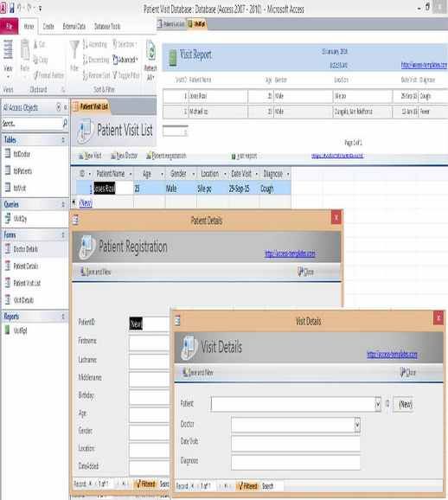Click the hyperlink in Visit Details header
This screenshot has width=448, height=500.
coord(392,355)
